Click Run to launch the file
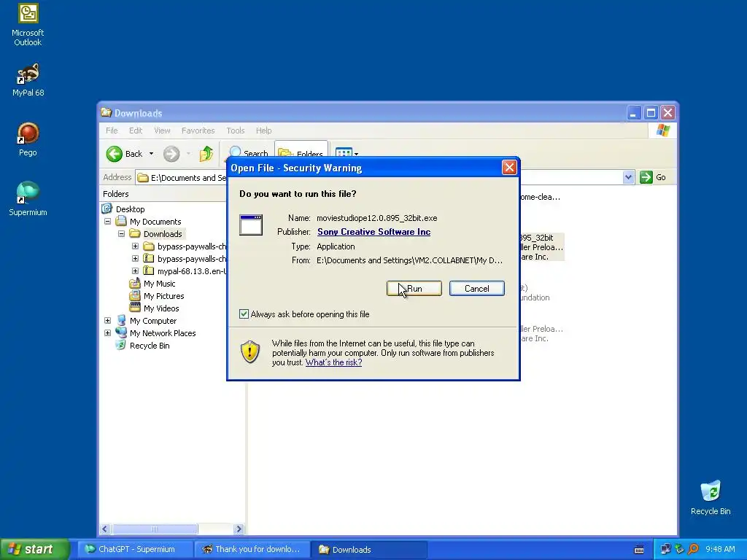 click(414, 289)
